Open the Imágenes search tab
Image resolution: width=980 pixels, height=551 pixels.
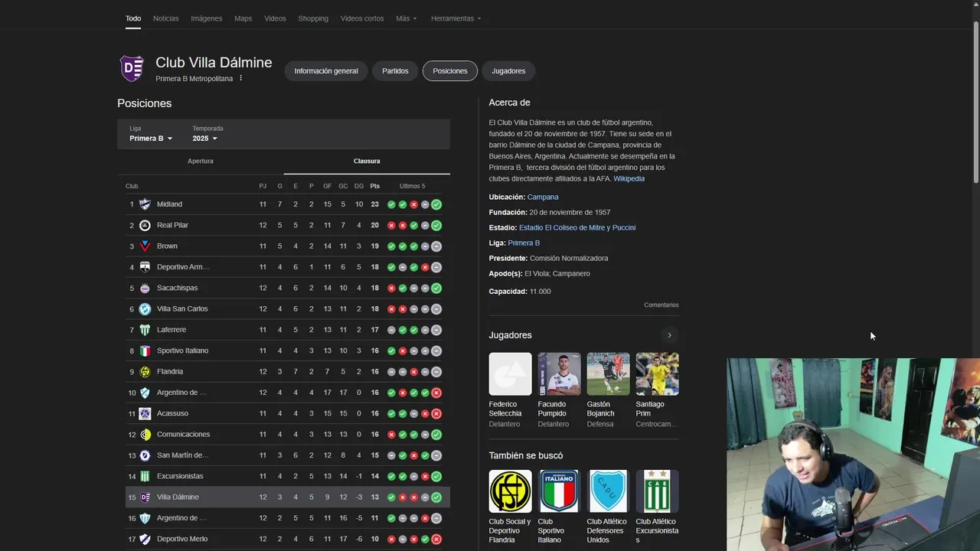207,18
